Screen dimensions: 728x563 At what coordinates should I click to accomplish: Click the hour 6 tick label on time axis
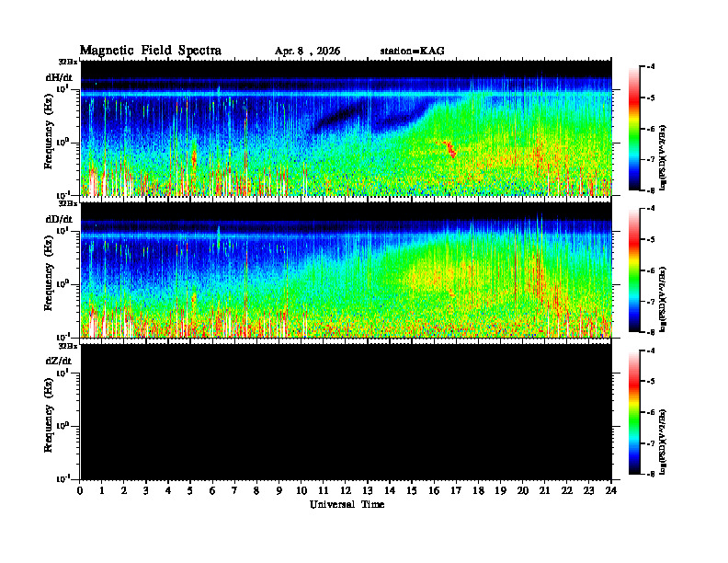(x=213, y=491)
